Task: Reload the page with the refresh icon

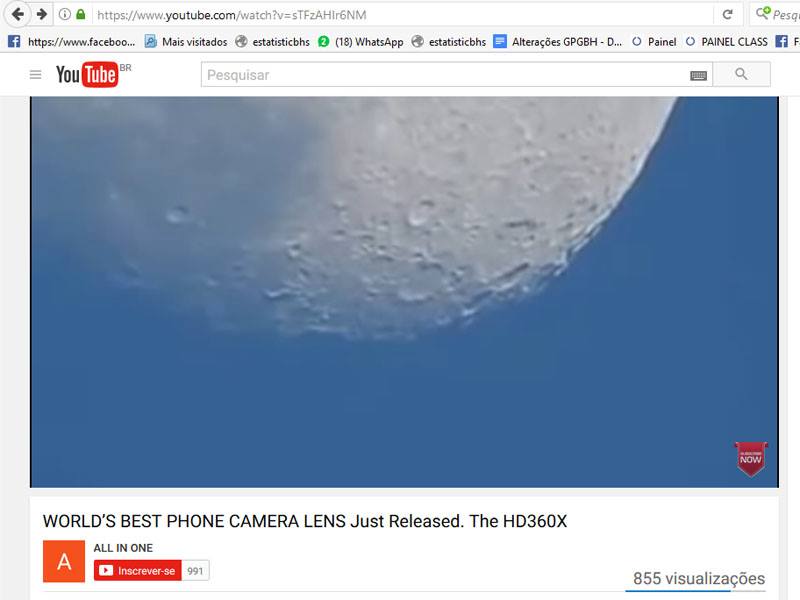Action: click(728, 14)
